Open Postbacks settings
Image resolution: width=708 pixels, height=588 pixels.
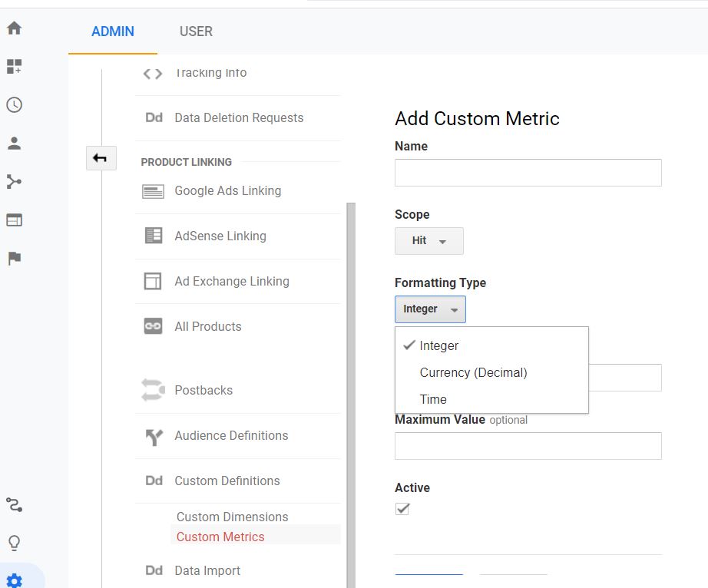coord(203,390)
